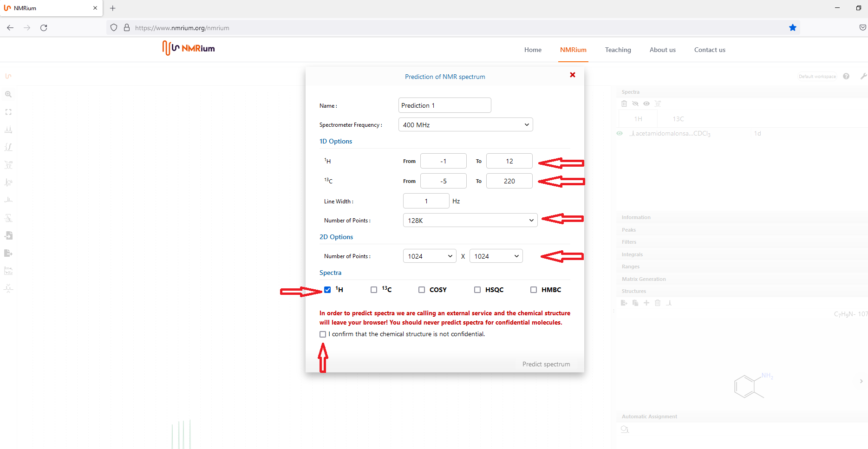The image size is (868, 449).
Task: Select the zoom-in tool in the left toolbar
Action: click(x=8, y=94)
